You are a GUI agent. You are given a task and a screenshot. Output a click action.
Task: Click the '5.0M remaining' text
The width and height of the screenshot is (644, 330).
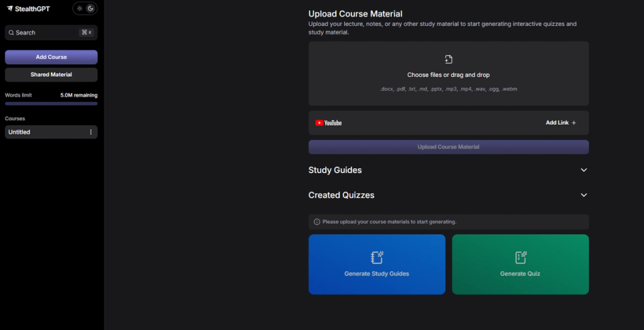pyautogui.click(x=79, y=95)
